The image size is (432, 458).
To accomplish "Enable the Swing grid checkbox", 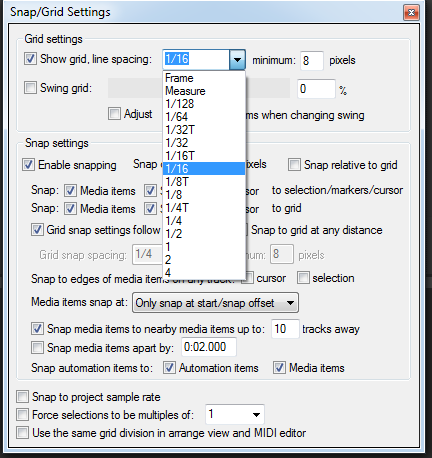I will (x=30, y=88).
